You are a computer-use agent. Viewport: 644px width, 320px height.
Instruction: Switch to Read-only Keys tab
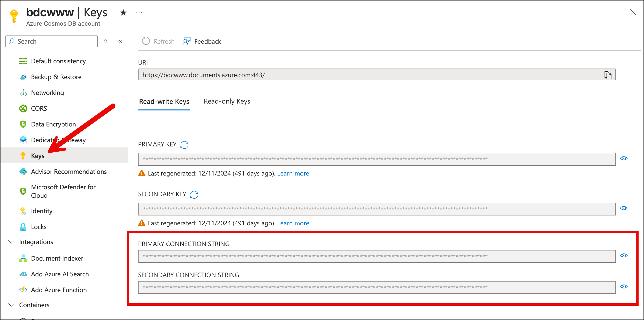pos(227,101)
